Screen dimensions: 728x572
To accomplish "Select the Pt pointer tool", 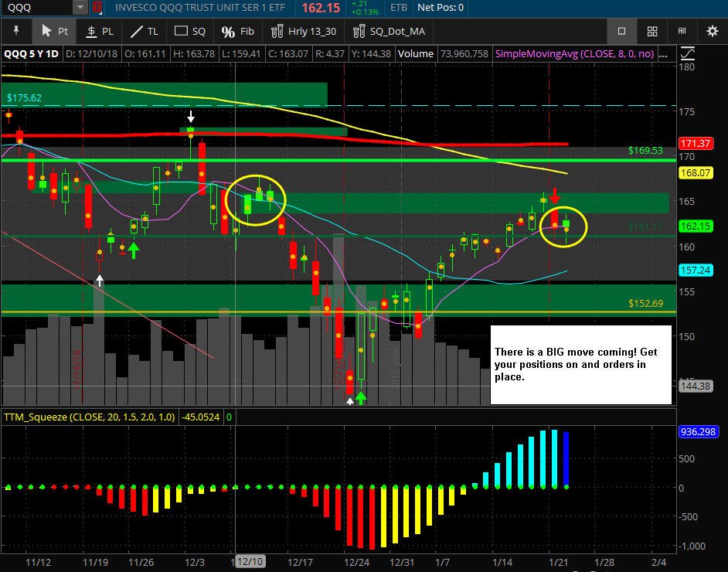I will tap(55, 31).
